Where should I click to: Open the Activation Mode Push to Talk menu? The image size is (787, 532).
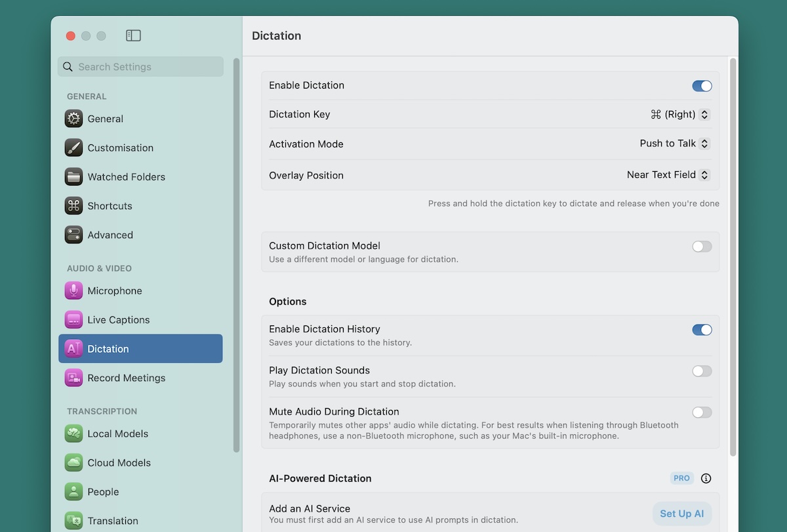click(674, 144)
